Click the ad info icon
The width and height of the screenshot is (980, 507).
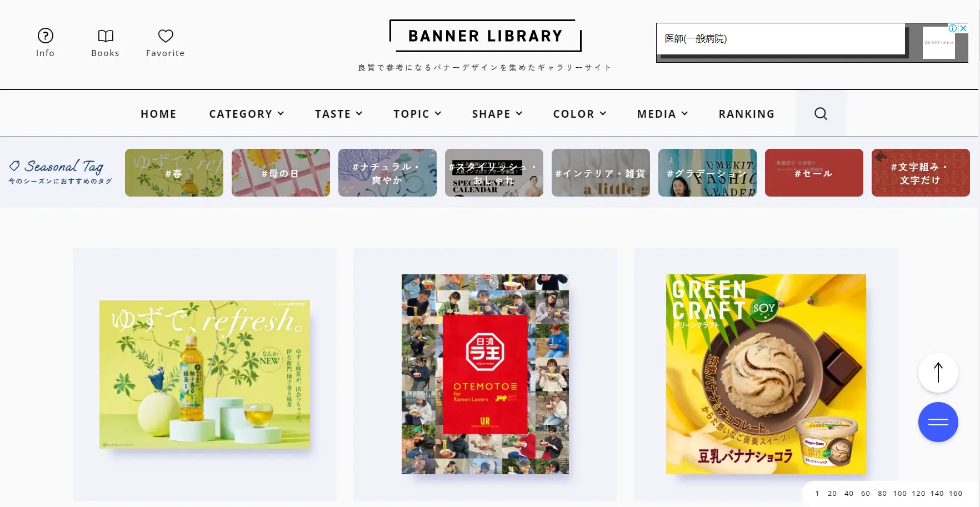[x=953, y=28]
